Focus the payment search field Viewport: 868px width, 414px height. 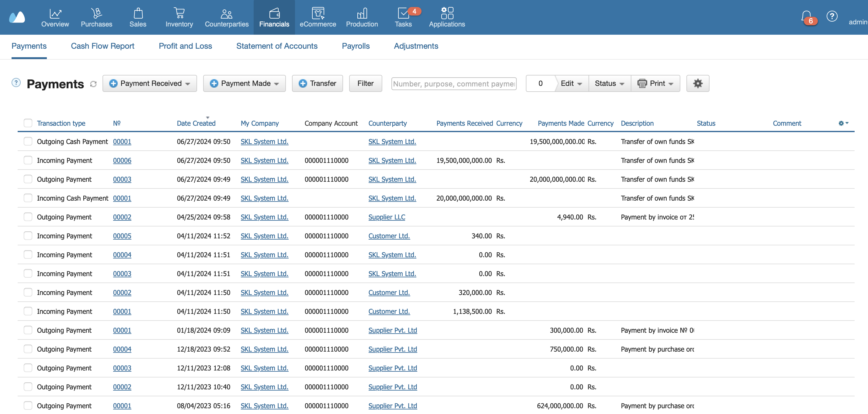point(453,84)
